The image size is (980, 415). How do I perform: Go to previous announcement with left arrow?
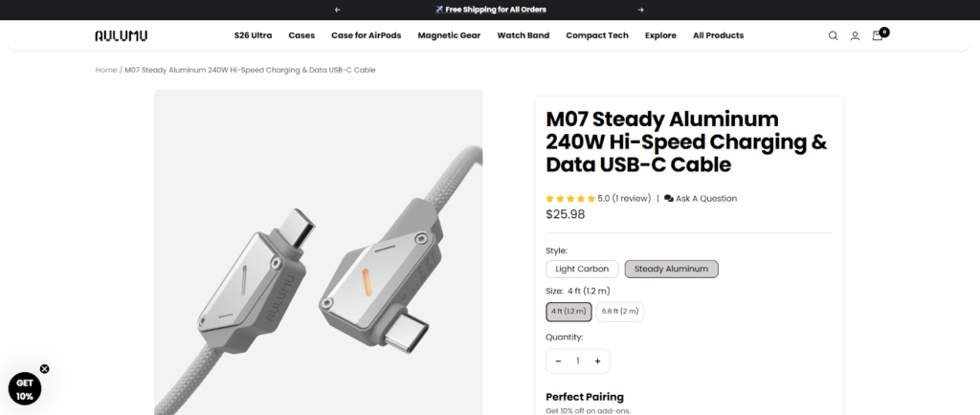[x=337, y=10]
